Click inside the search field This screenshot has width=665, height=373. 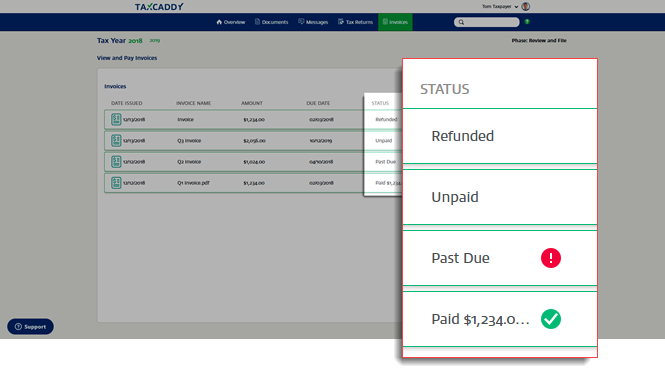pos(486,22)
